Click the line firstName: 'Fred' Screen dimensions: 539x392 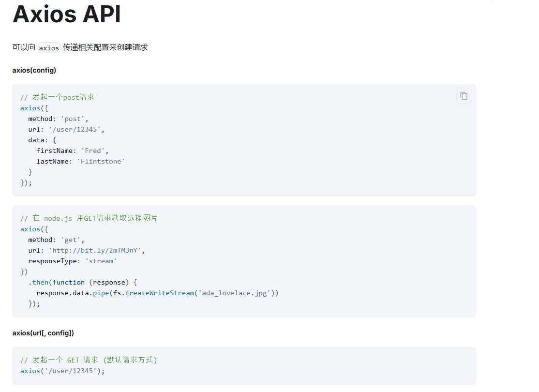(72, 151)
